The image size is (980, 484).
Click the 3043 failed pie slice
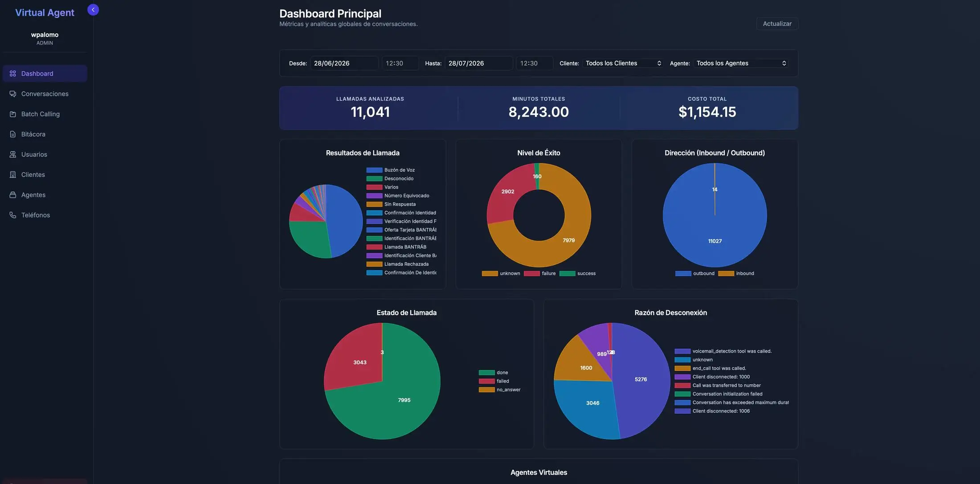click(360, 362)
